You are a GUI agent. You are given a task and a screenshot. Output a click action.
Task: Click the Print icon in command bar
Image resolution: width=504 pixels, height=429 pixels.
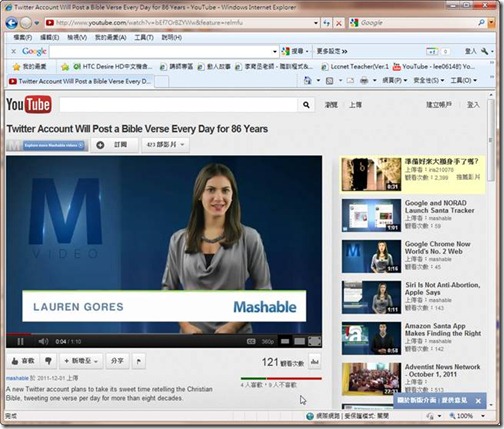click(364, 80)
